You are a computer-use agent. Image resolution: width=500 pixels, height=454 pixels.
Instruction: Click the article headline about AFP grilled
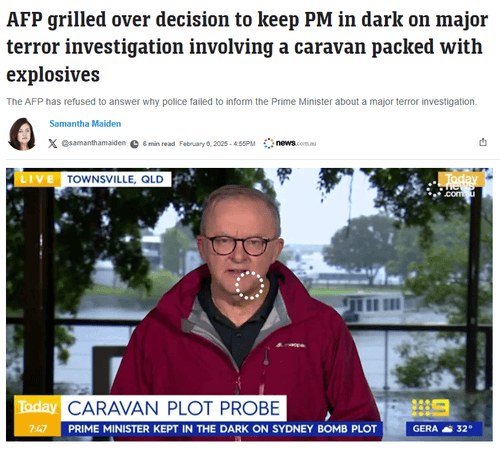click(x=247, y=47)
